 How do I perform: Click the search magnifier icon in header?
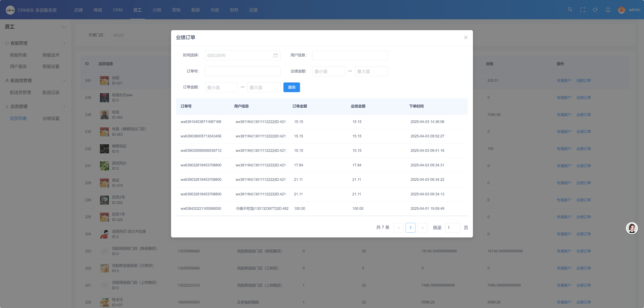click(570, 10)
